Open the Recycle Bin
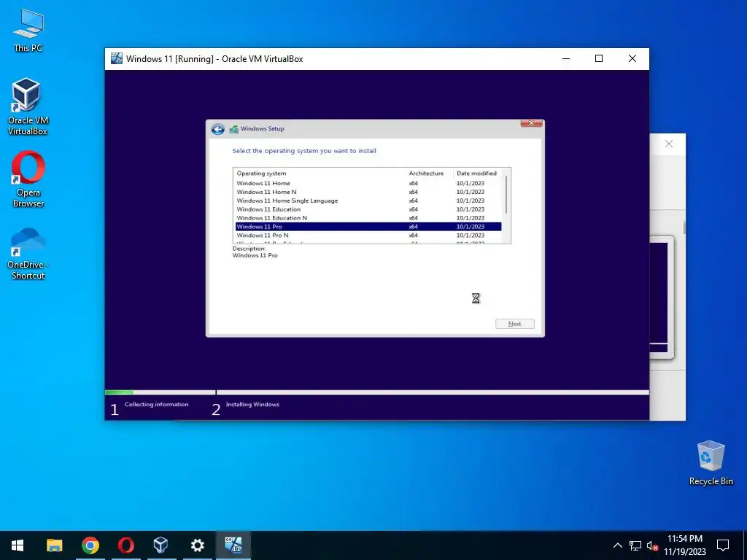 [711, 463]
